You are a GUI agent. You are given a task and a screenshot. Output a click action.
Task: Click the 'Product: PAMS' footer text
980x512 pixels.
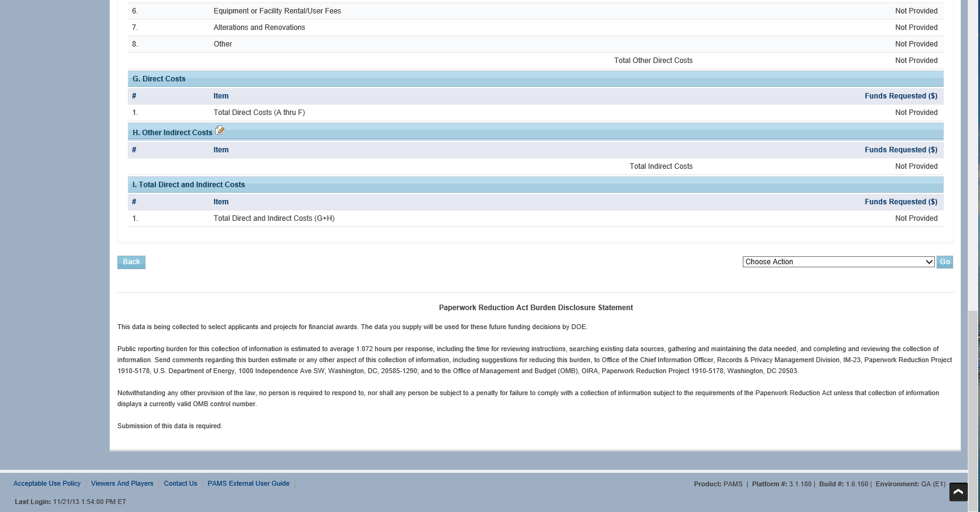pos(718,484)
